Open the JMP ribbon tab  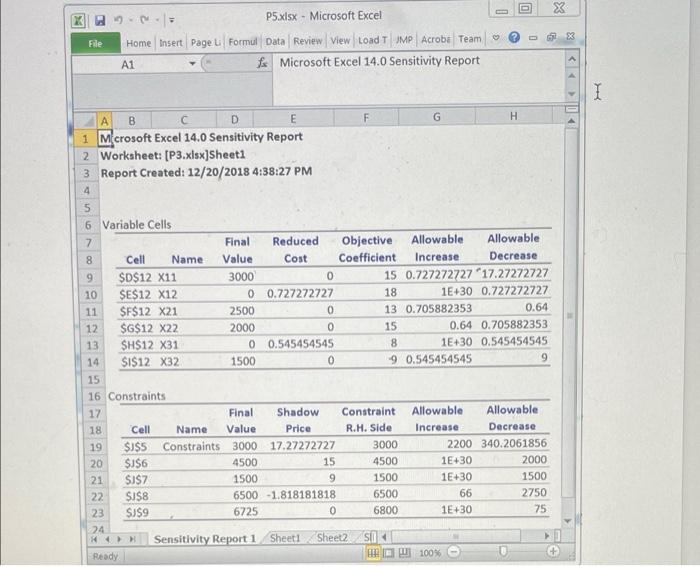pyautogui.click(x=404, y=40)
